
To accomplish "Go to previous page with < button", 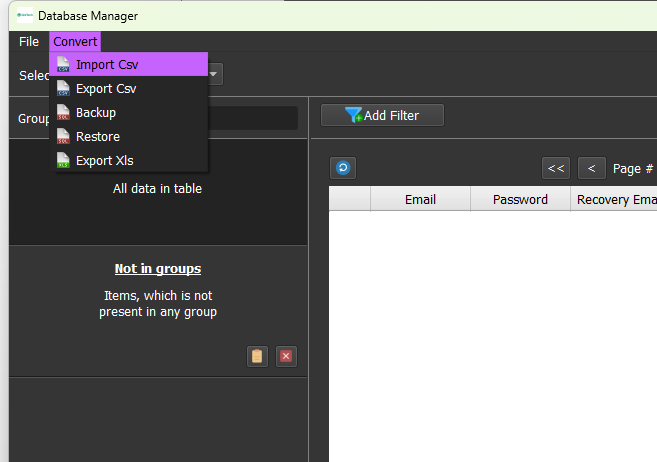I will tap(591, 168).
